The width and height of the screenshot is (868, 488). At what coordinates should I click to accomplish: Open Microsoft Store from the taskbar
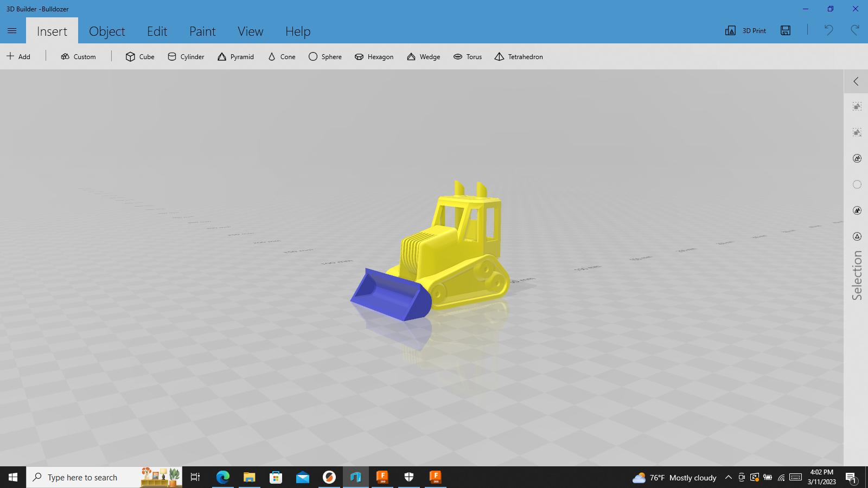[276, 477]
